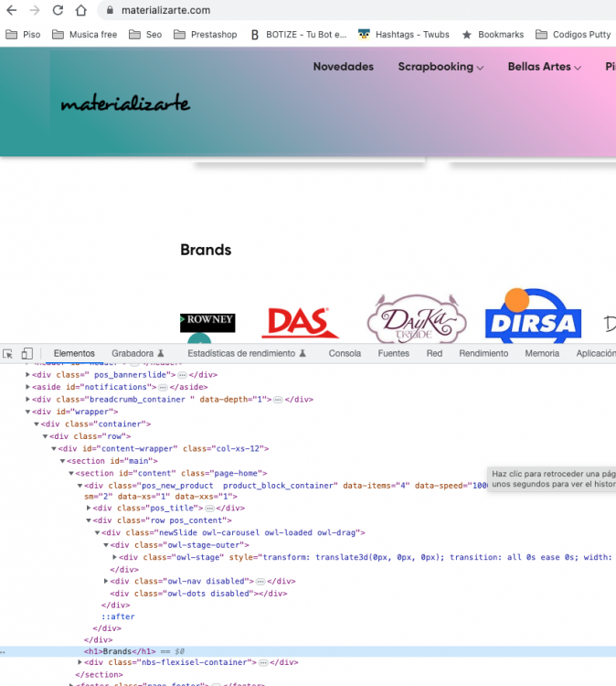This screenshot has height=686, width=616.
Task: Expand the breadcrumb_container div node
Action: click(27, 400)
